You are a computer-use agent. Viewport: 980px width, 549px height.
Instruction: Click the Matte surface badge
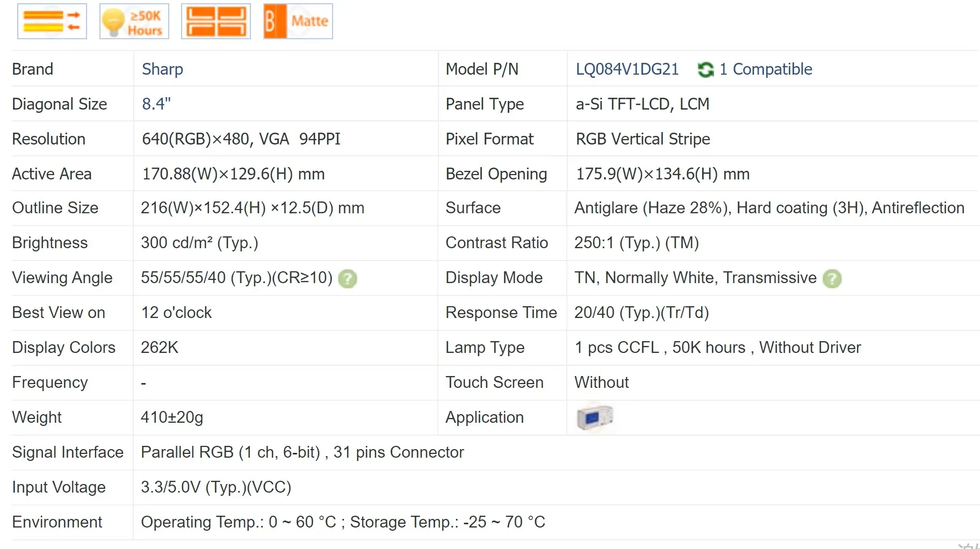point(298,21)
